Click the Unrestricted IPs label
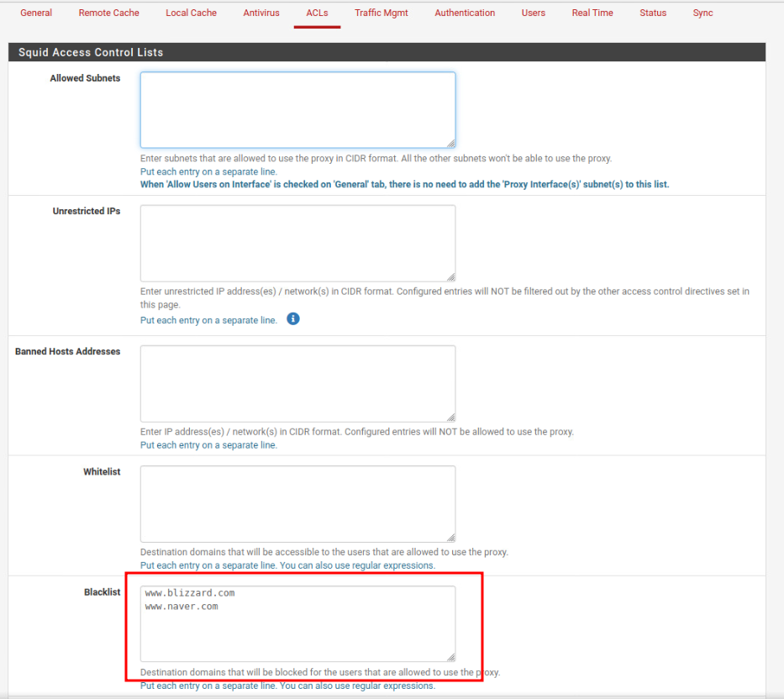The height and width of the screenshot is (699, 784). (x=87, y=212)
